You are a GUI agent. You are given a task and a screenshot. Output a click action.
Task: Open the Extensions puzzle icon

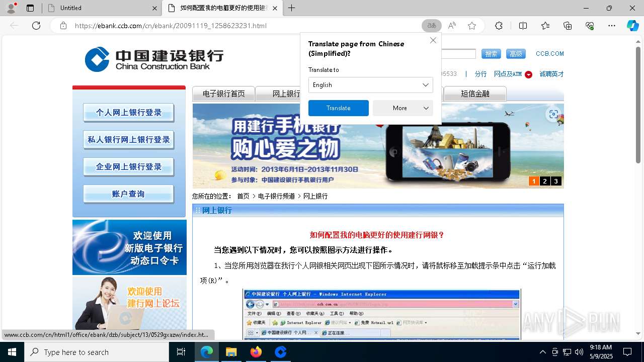click(x=499, y=26)
